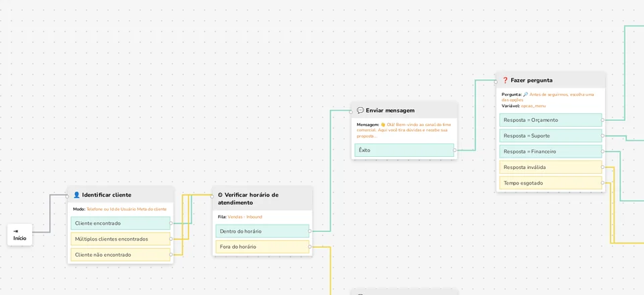Select the Dentro do horário output
Screen dimensions: 644x295
tap(262, 231)
